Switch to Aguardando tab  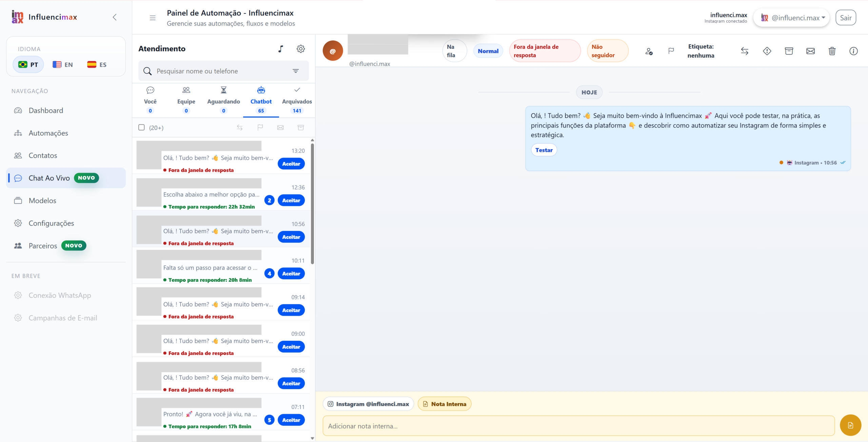point(223,100)
